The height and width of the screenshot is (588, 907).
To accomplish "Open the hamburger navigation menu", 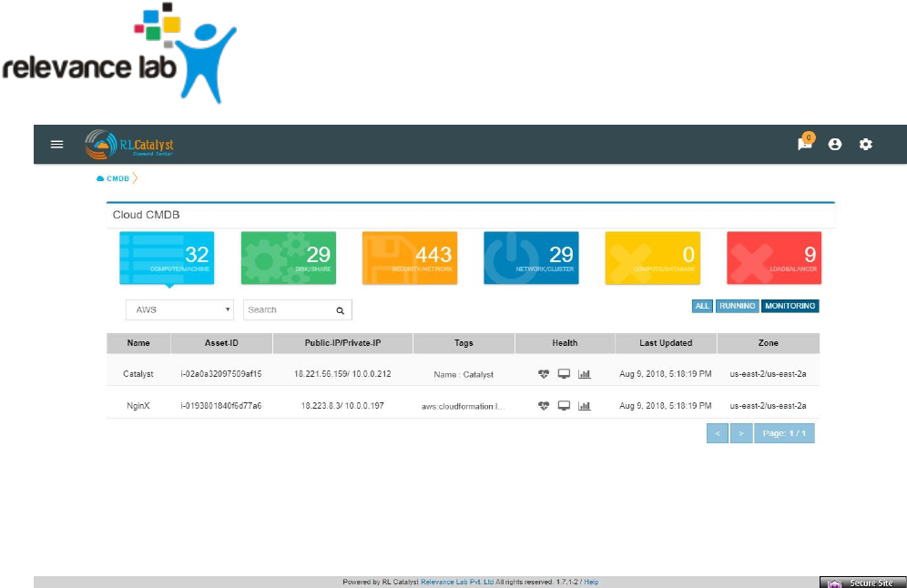I will pyautogui.click(x=56, y=145).
